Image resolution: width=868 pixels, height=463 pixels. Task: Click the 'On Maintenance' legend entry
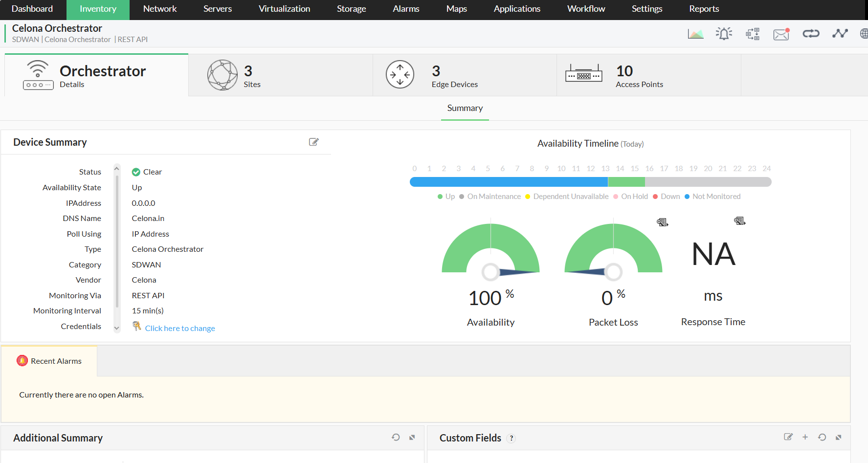(x=490, y=197)
